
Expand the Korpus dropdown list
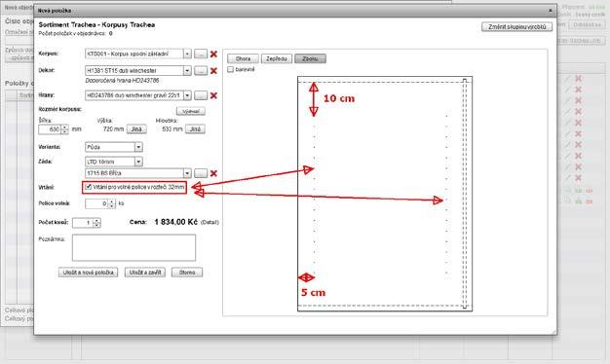coord(187,54)
